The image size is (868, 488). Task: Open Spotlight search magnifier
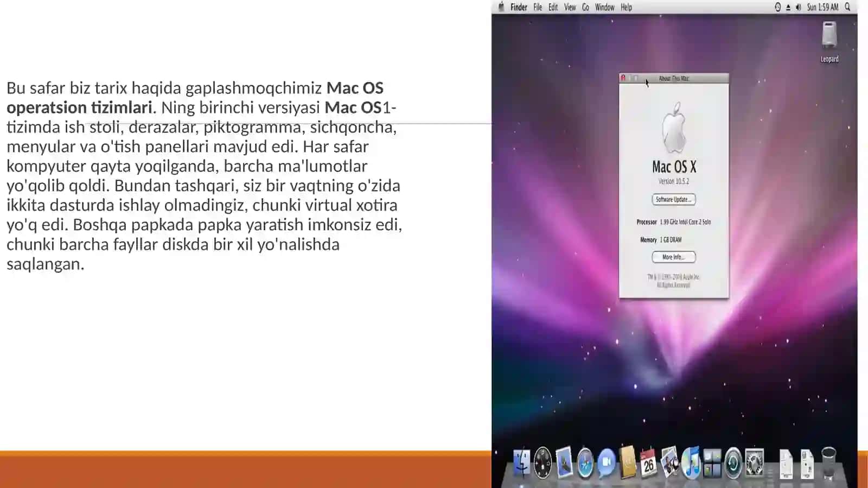point(847,7)
